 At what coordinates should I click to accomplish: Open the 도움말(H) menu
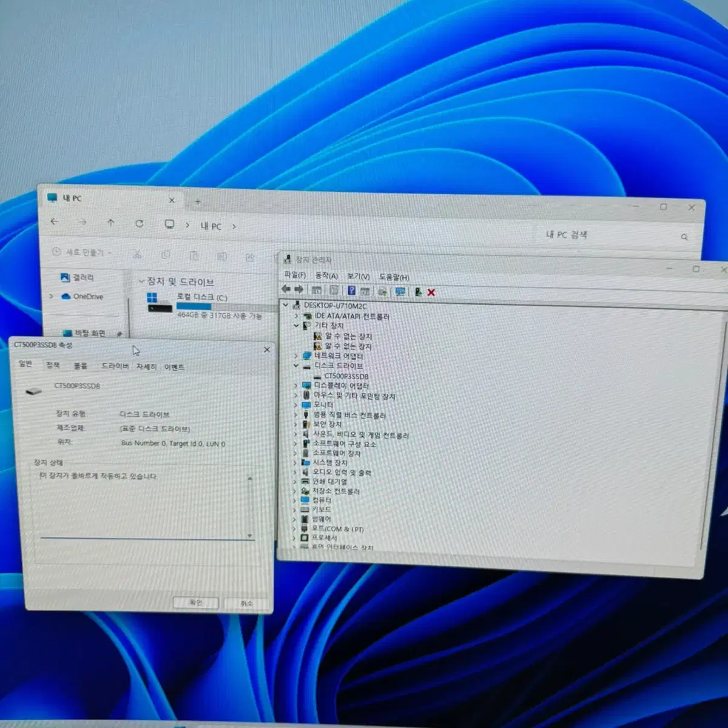click(394, 277)
